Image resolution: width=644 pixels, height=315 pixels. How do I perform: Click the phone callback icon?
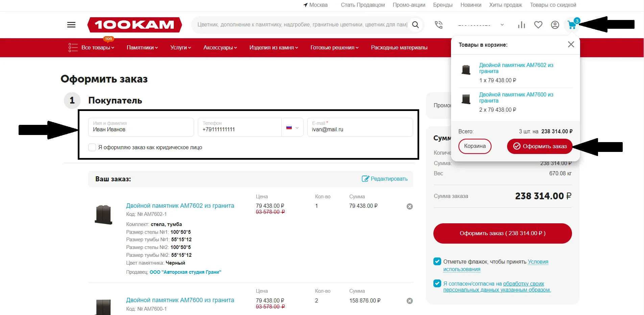pyautogui.click(x=438, y=25)
